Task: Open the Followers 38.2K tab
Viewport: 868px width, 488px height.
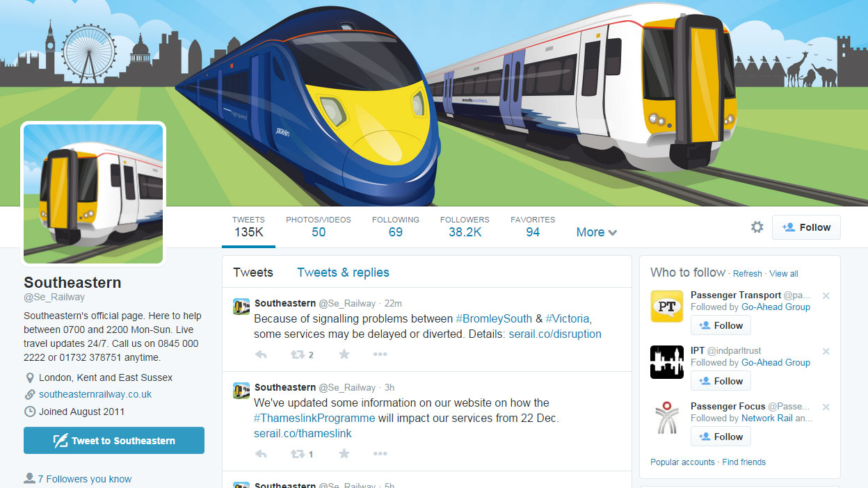Action: tap(465, 227)
